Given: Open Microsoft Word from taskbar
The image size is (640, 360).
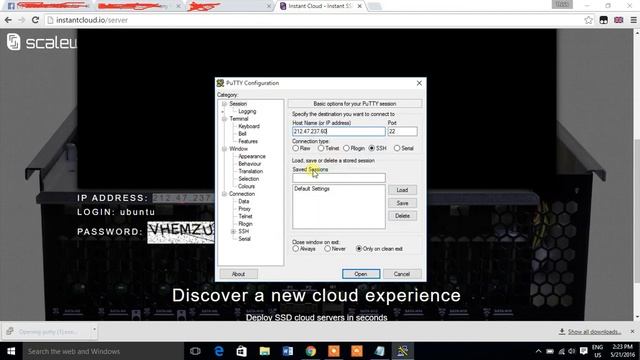Looking at the screenshot, I should (287, 351).
